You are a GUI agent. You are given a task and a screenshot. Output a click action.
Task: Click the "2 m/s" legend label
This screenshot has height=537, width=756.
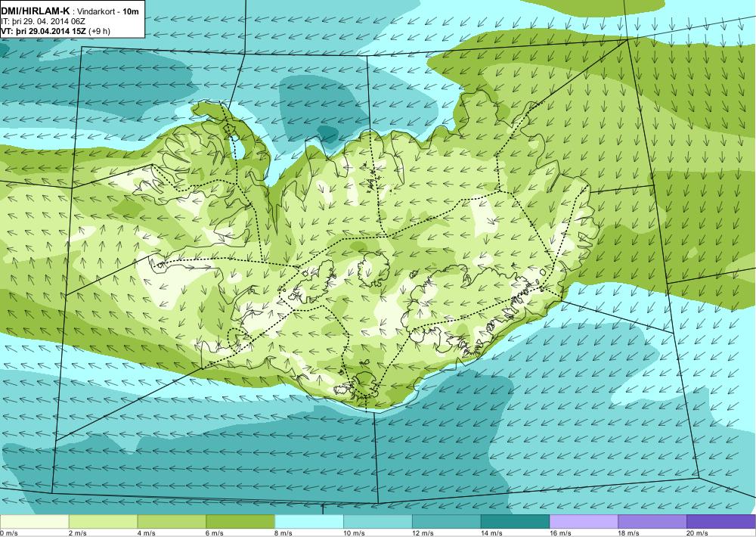pyautogui.click(x=78, y=533)
